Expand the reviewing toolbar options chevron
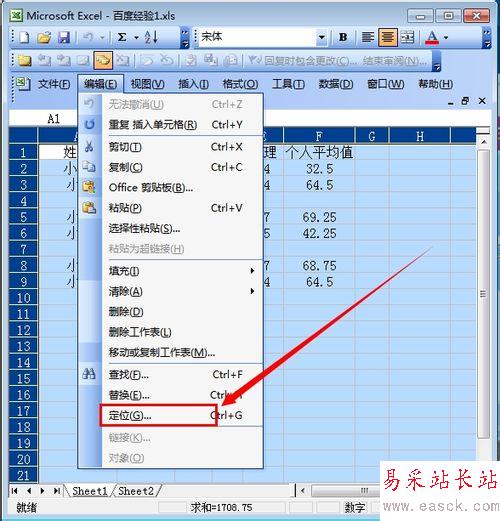The image size is (500, 521). 436,61
